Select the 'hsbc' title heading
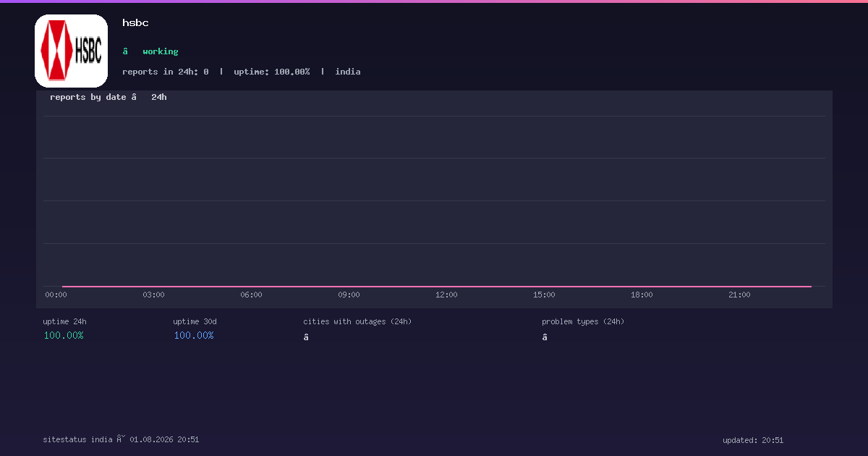 (135, 23)
